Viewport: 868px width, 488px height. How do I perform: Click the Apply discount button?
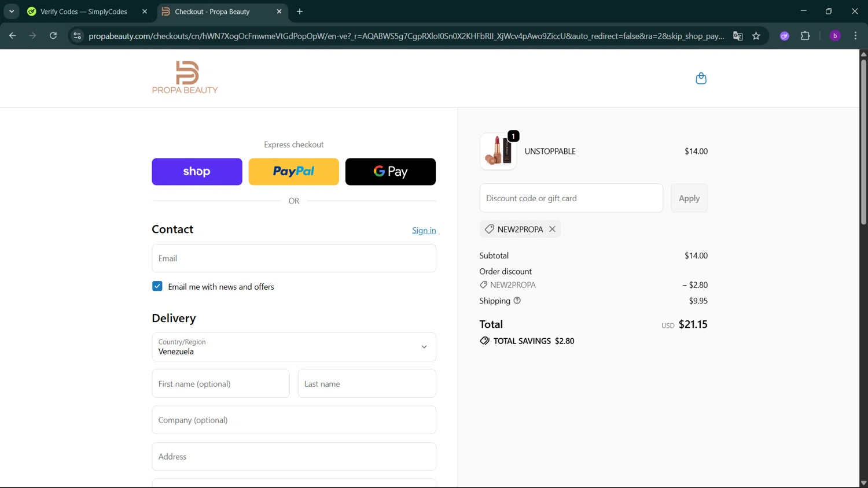click(689, 198)
